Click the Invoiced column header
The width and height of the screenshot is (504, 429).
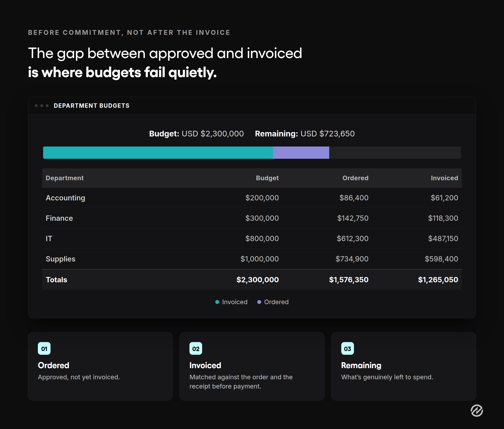tap(444, 178)
